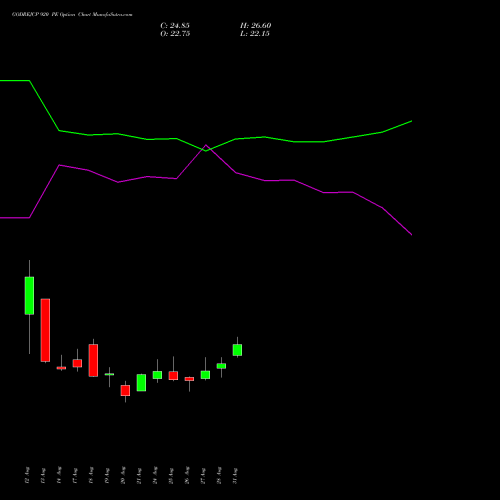Click the small green candlestick for 28 Aug
The width and height of the screenshot is (500, 500).
[x=221, y=366]
